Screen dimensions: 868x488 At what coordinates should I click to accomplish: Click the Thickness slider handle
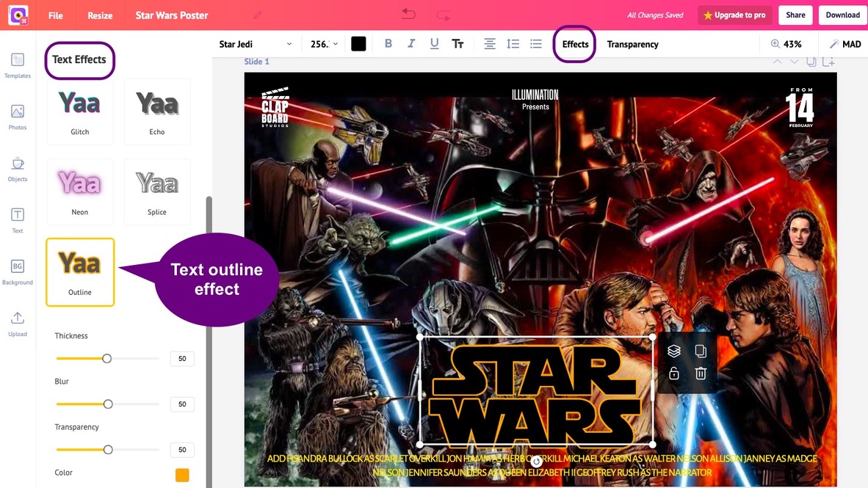pos(106,359)
